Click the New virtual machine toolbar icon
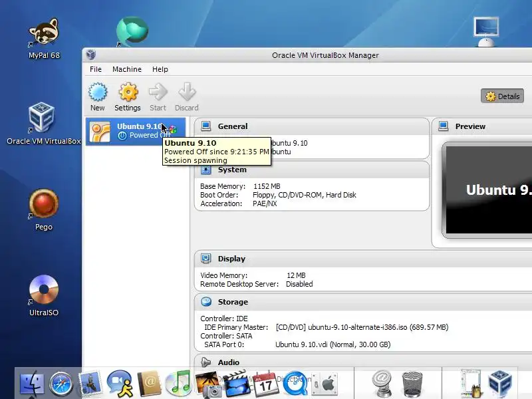 (x=98, y=92)
